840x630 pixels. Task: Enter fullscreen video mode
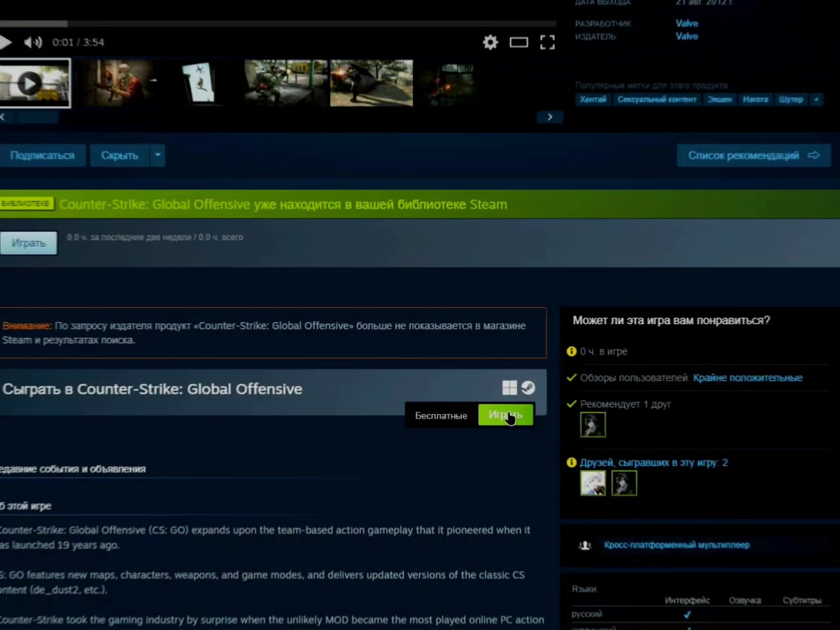tap(547, 43)
